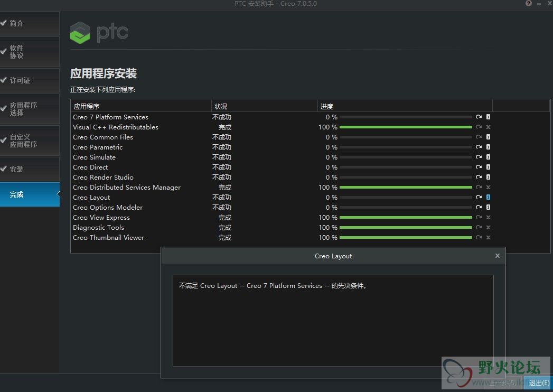Click 不成功 status of Creo Simulate
The height and width of the screenshot is (392, 553).
pyautogui.click(x=221, y=157)
